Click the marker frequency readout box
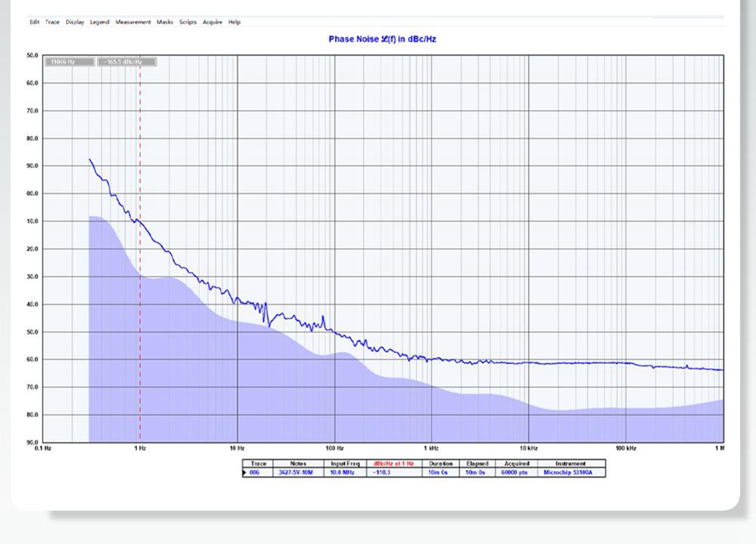This screenshot has height=544, width=756. click(69, 61)
